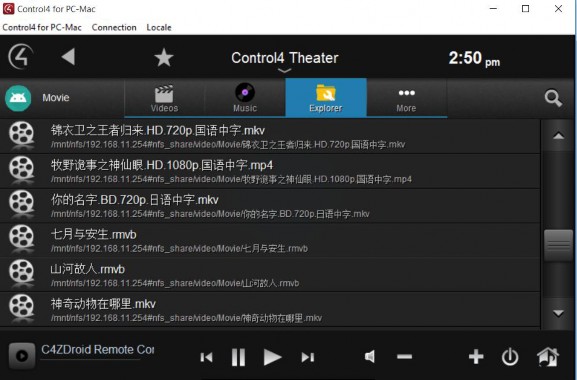Click film reel icon for 你的名字

click(x=22, y=202)
